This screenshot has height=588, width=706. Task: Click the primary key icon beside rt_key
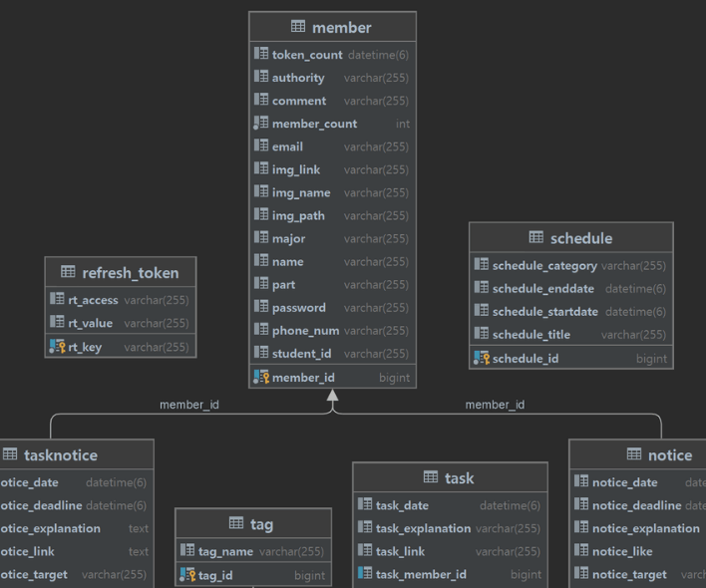pos(57,347)
